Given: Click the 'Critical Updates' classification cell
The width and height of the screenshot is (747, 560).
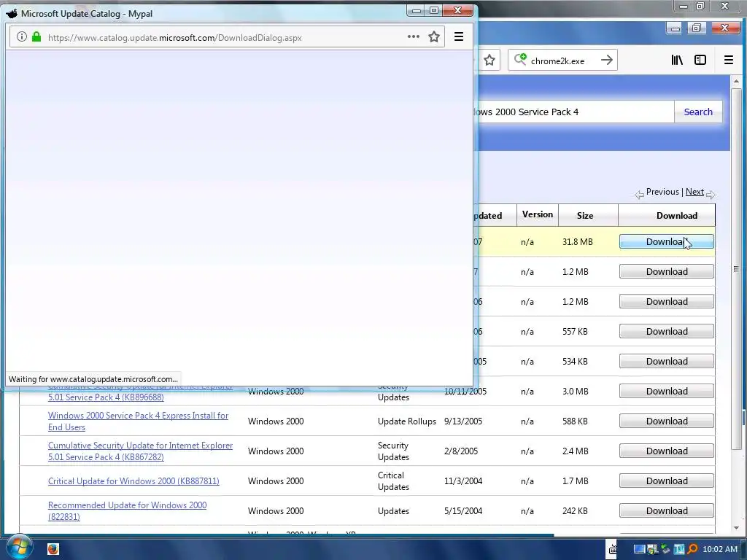Looking at the screenshot, I should tap(393, 481).
